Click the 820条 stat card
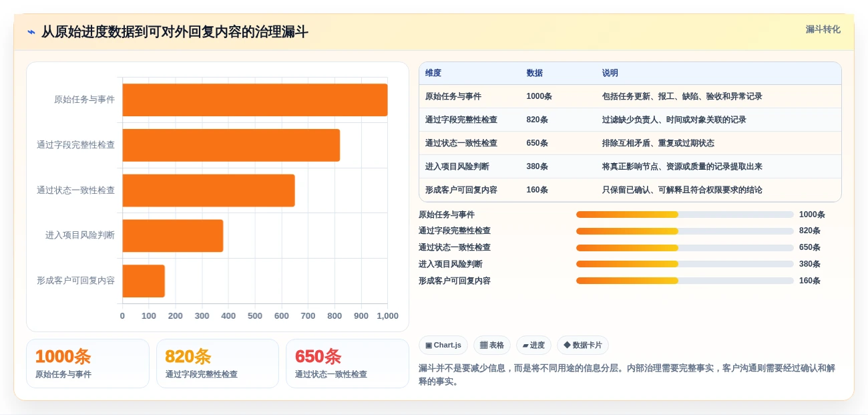The width and height of the screenshot is (868, 415). pyautogui.click(x=218, y=364)
